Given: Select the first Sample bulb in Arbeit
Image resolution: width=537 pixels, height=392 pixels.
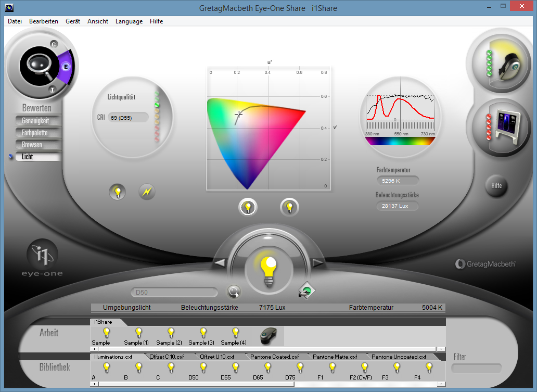Looking at the screenshot, I should pos(106,333).
